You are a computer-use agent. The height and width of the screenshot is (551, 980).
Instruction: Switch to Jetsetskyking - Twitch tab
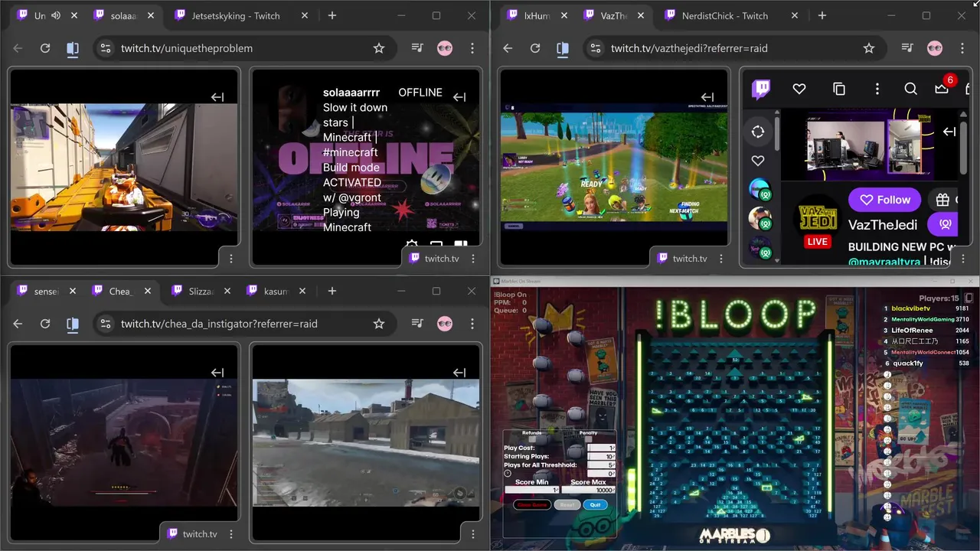pyautogui.click(x=236, y=15)
